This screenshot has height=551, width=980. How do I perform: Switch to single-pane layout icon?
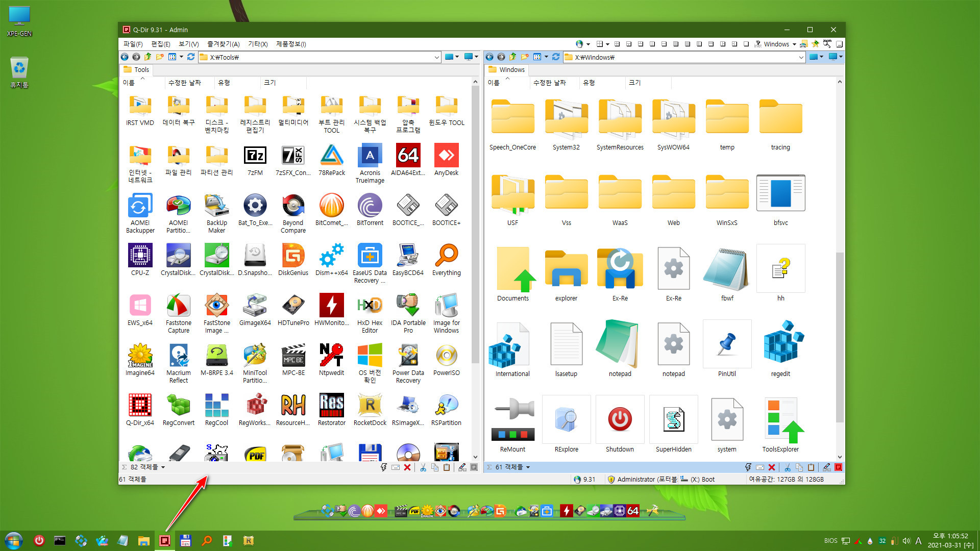click(x=746, y=44)
